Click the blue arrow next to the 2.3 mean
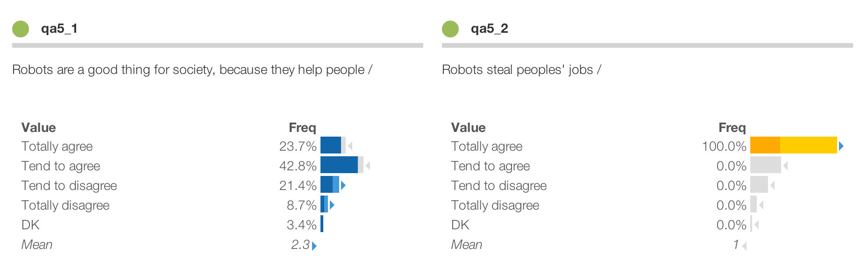868x277 pixels. pyautogui.click(x=314, y=246)
